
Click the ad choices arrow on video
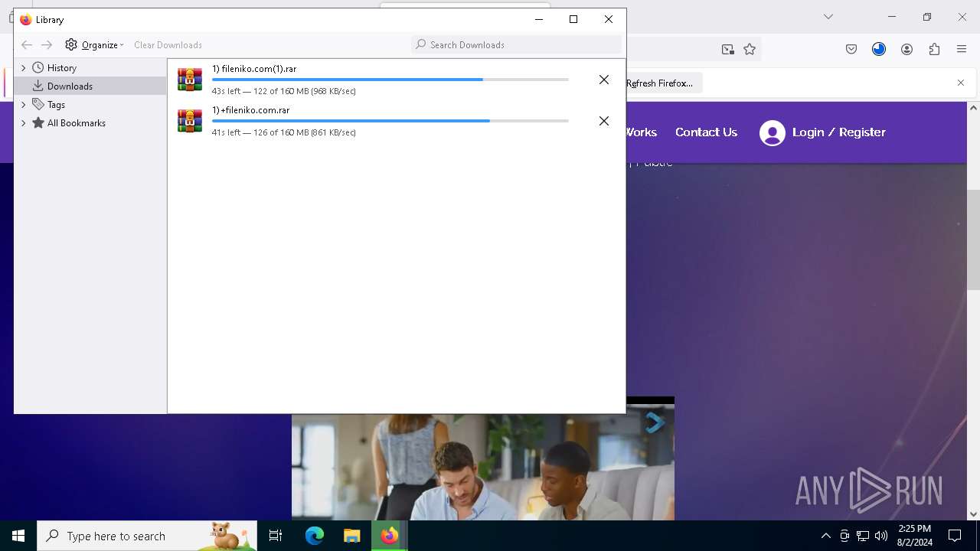tap(655, 422)
